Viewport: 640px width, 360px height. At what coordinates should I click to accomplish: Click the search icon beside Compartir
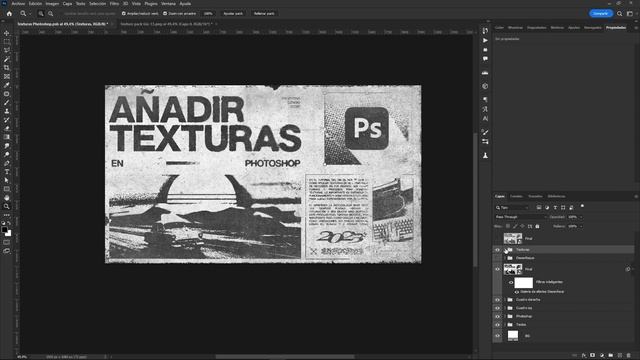pos(620,13)
